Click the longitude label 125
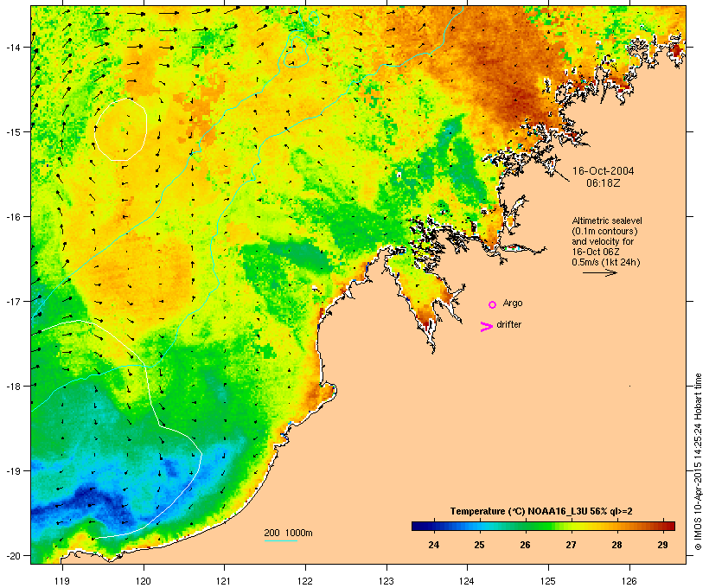This screenshot has width=709, height=588. click(x=548, y=581)
